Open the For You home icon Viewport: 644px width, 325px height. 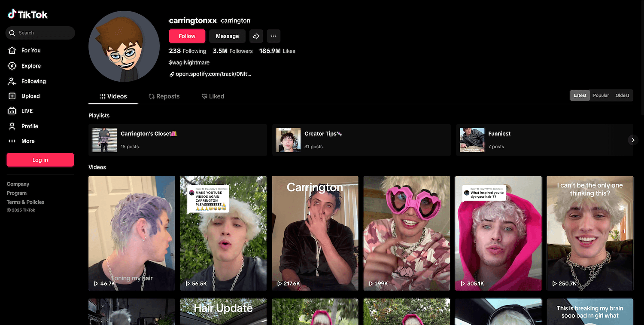pyautogui.click(x=12, y=50)
